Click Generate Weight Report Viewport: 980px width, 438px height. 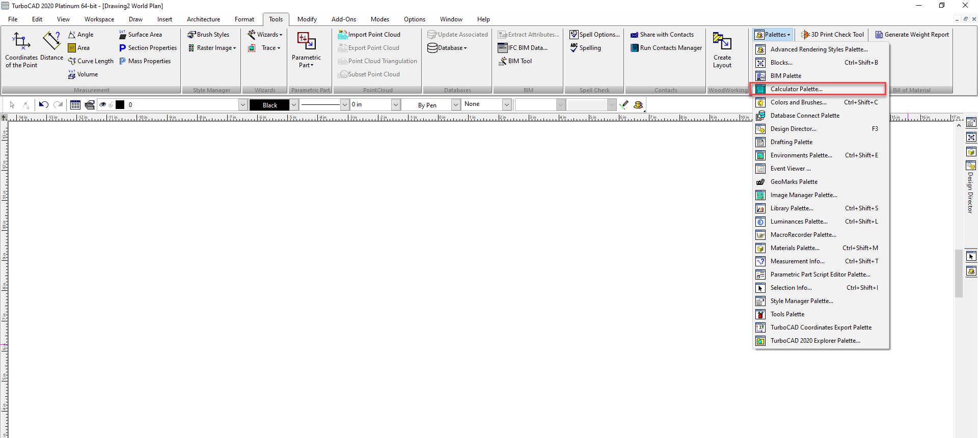point(912,35)
